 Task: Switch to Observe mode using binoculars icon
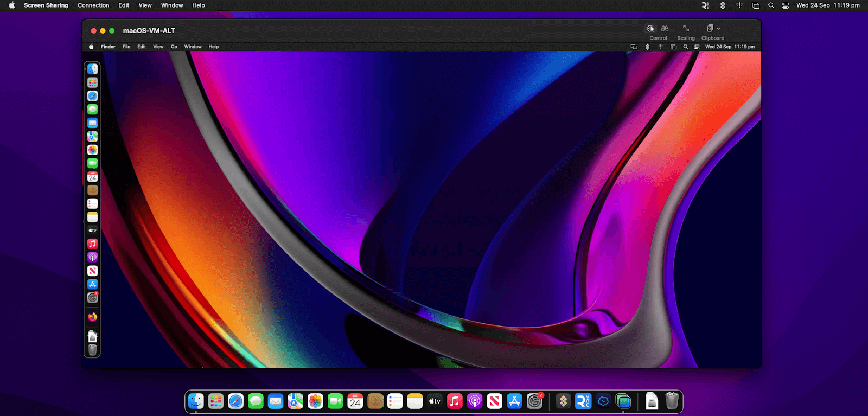pyautogui.click(x=665, y=29)
